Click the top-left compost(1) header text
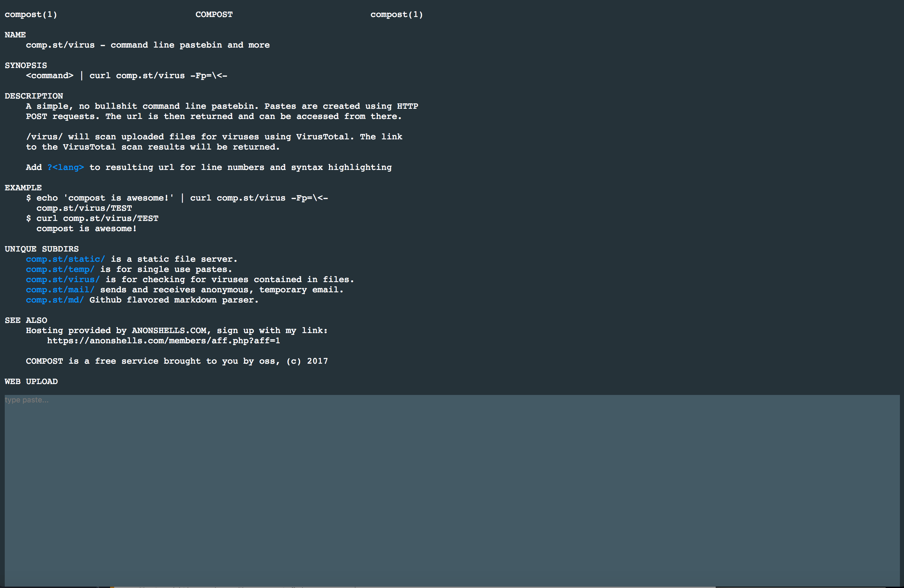Viewport: 904px width, 588px height. click(x=31, y=14)
